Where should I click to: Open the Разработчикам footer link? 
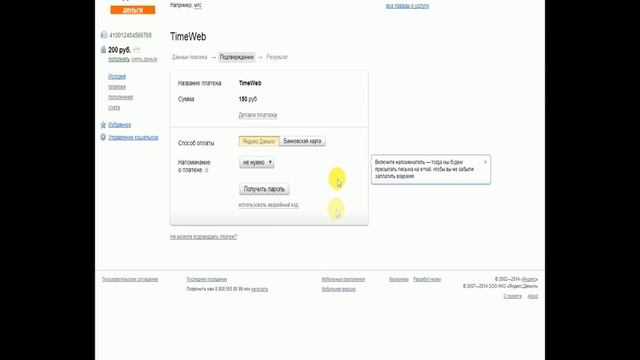pos(427,279)
